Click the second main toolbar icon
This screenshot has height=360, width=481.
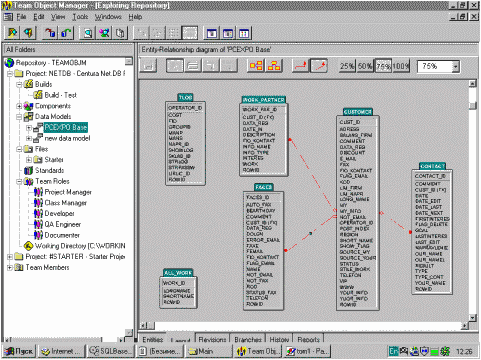(29, 33)
